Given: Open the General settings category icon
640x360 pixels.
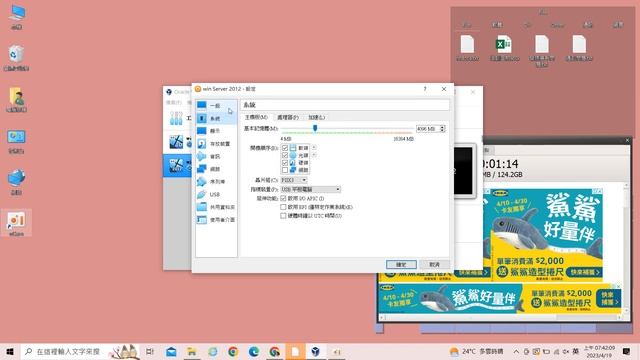Looking at the screenshot, I should click(202, 105).
